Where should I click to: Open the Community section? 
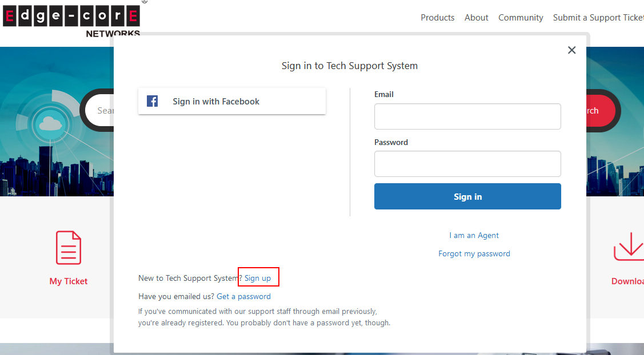click(521, 17)
